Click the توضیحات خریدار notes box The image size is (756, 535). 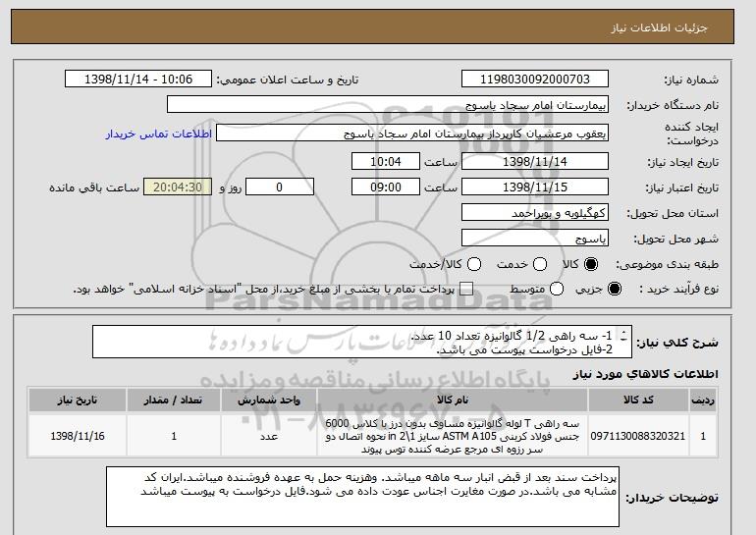[362, 497]
